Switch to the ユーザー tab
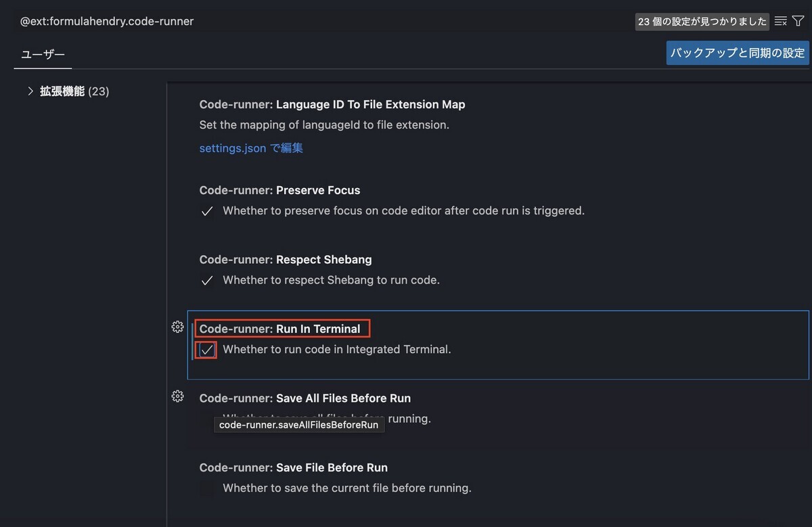This screenshot has height=527, width=812. pyautogui.click(x=42, y=53)
